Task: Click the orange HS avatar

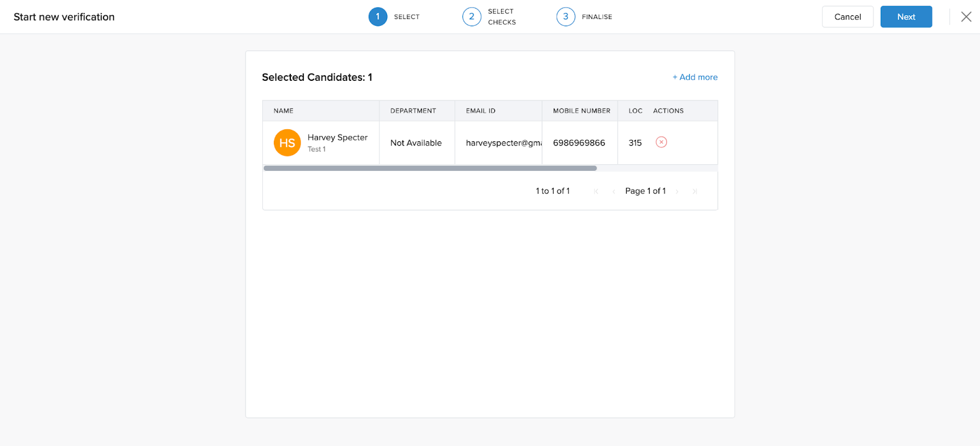Action: [287, 143]
